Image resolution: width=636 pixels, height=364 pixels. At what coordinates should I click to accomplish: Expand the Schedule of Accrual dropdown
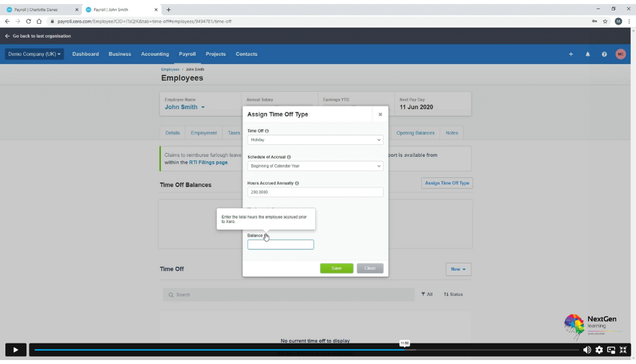[315, 166]
